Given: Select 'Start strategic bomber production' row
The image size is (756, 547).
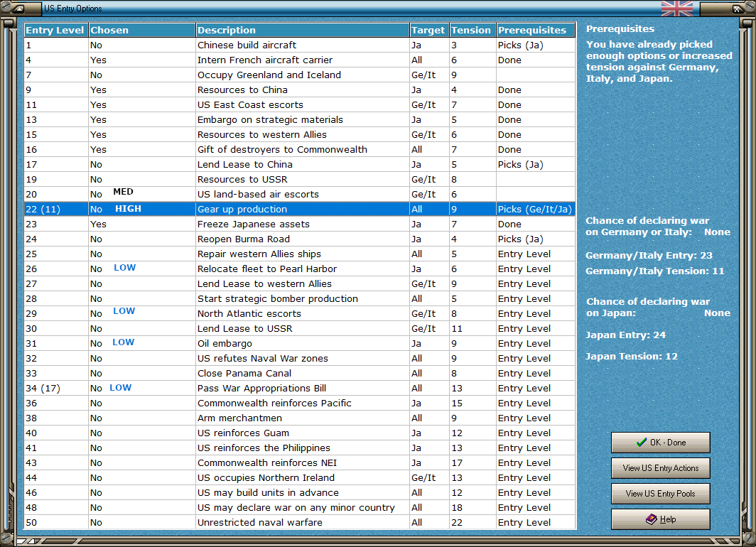Looking at the screenshot, I should tap(300, 299).
